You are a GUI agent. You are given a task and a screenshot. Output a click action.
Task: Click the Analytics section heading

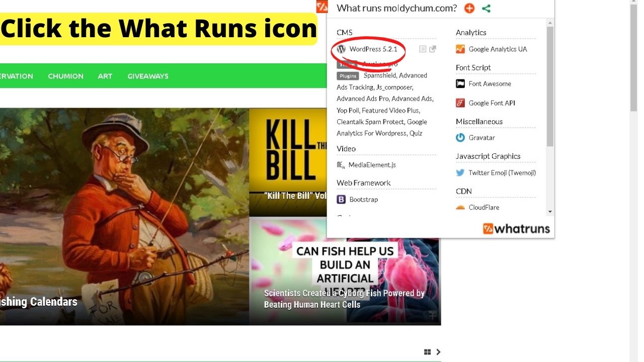coord(471,33)
